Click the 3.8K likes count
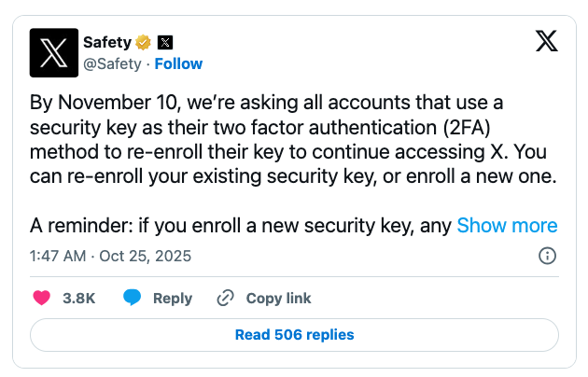This screenshot has height=377, width=588. [x=78, y=299]
